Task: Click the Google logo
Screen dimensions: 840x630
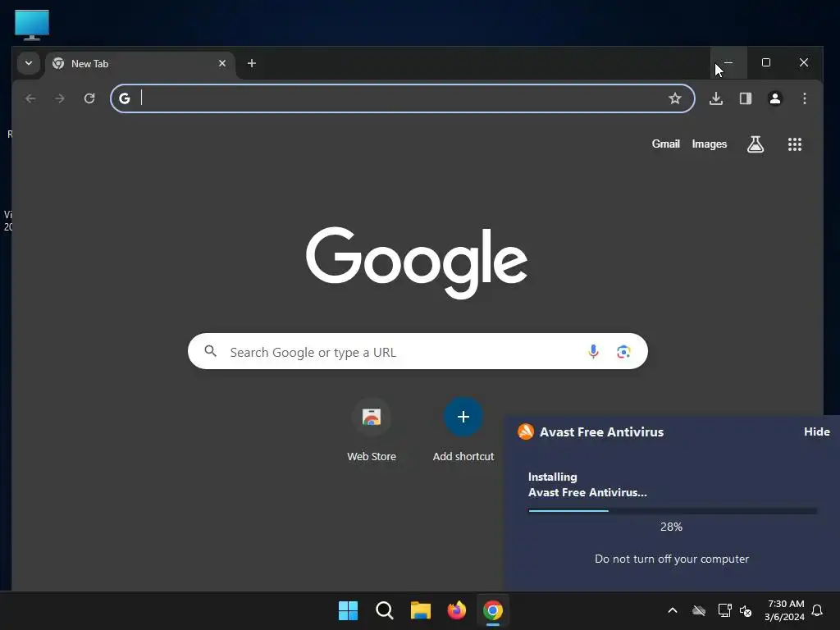Action: coord(417,262)
